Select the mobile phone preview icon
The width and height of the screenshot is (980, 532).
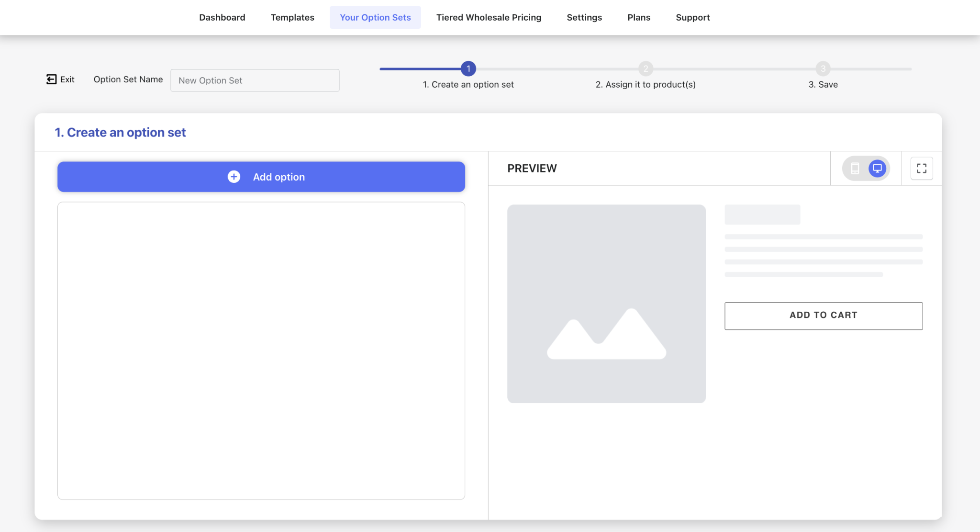[x=855, y=168]
